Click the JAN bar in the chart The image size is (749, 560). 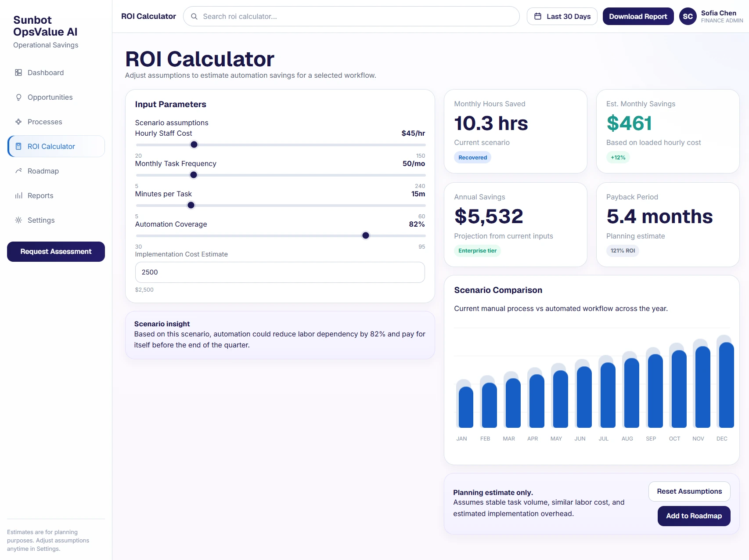coord(466,406)
